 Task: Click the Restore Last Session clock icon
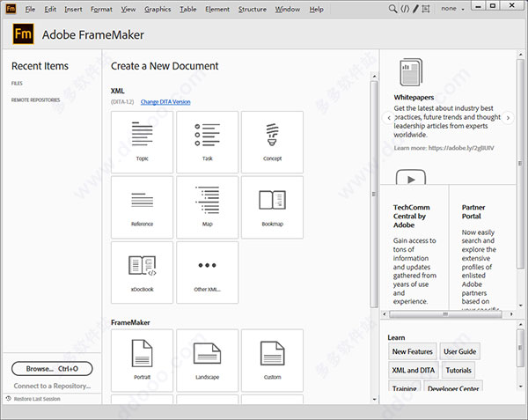pos(9,399)
